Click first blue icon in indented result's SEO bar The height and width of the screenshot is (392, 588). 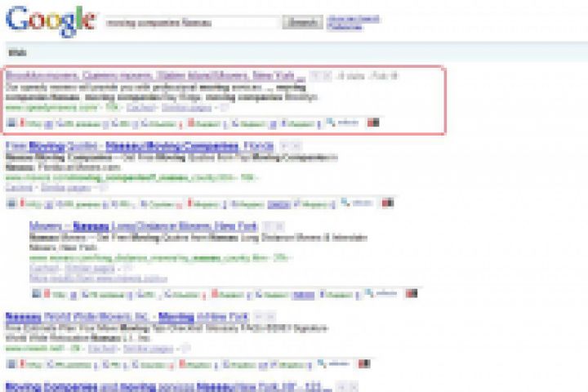[x=36, y=293]
